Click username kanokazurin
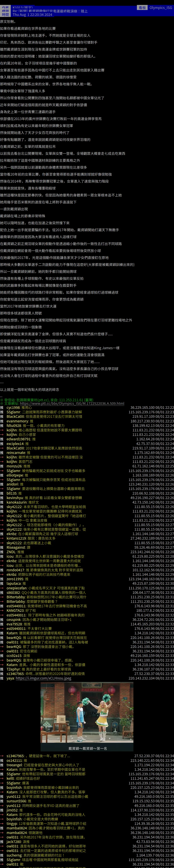174x868 pixels. coord(17,502)
